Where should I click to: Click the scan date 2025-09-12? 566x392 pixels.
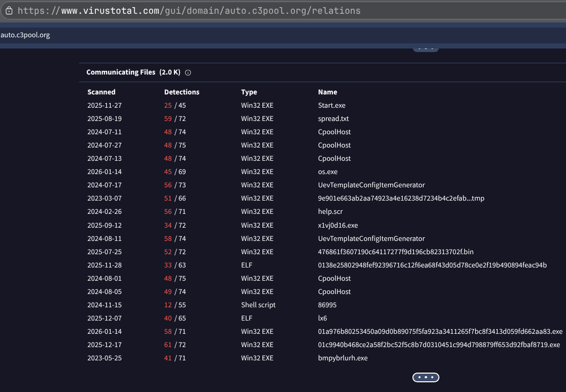tap(104, 225)
